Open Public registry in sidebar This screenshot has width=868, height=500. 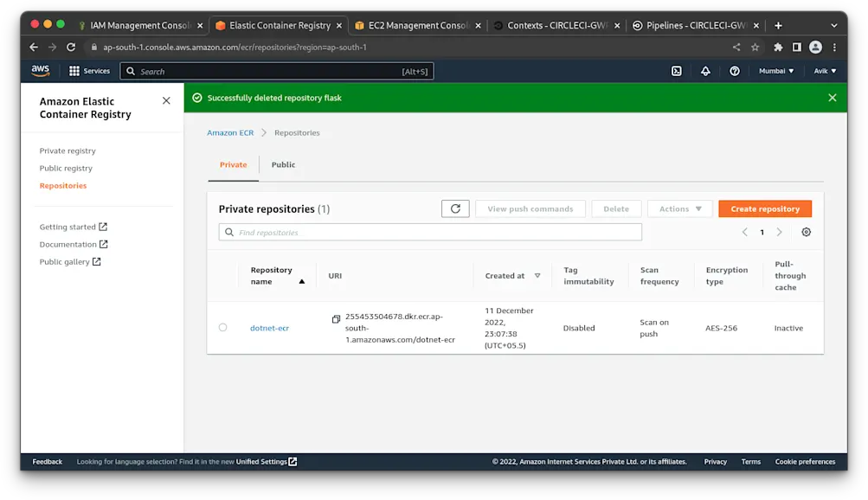coord(66,168)
